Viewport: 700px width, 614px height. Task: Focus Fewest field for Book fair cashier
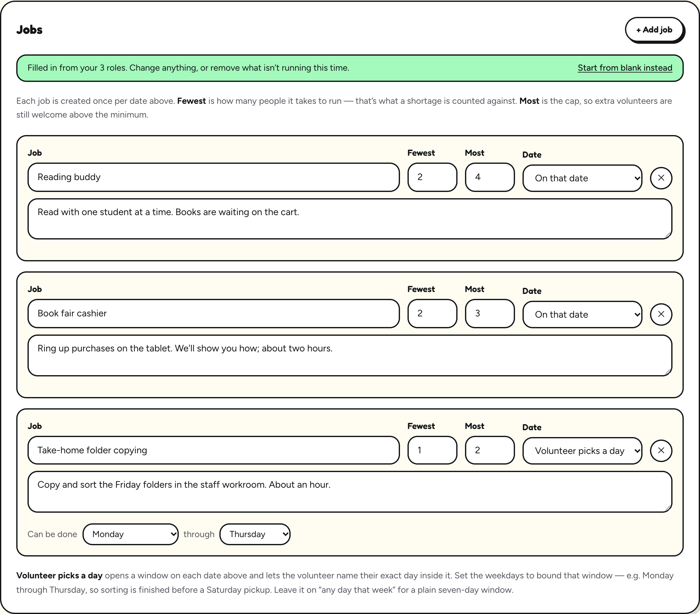tap(432, 314)
